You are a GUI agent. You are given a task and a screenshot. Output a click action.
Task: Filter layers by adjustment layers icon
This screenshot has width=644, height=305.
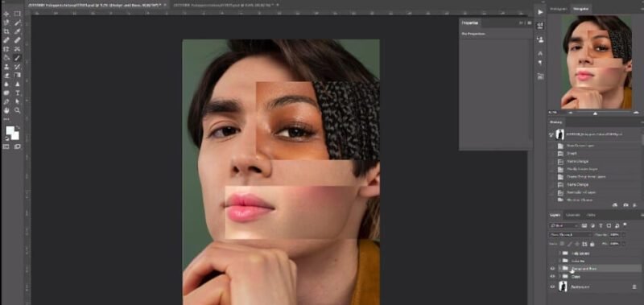tap(592, 226)
